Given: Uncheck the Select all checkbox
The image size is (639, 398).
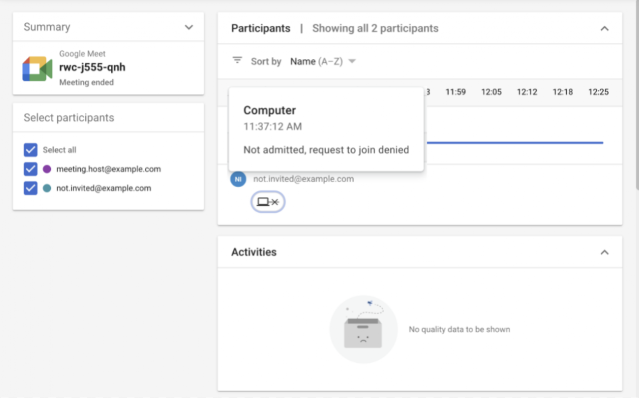Looking at the screenshot, I should point(30,150).
